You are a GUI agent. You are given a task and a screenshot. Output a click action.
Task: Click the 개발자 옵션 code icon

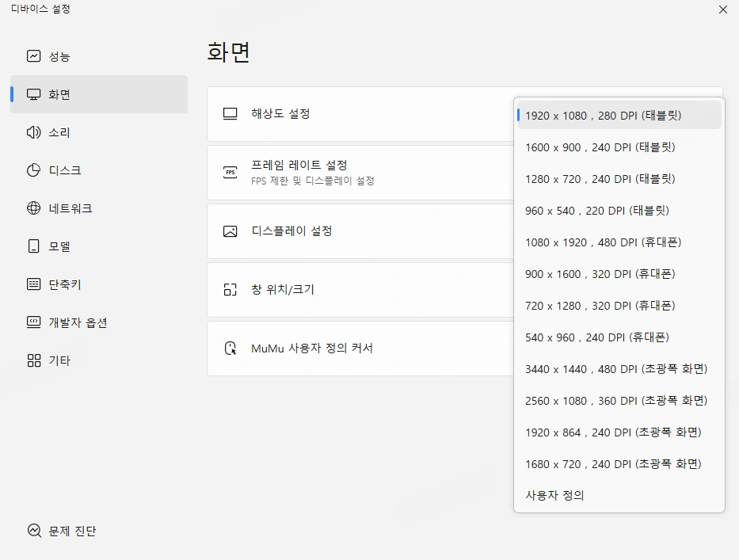click(33, 322)
